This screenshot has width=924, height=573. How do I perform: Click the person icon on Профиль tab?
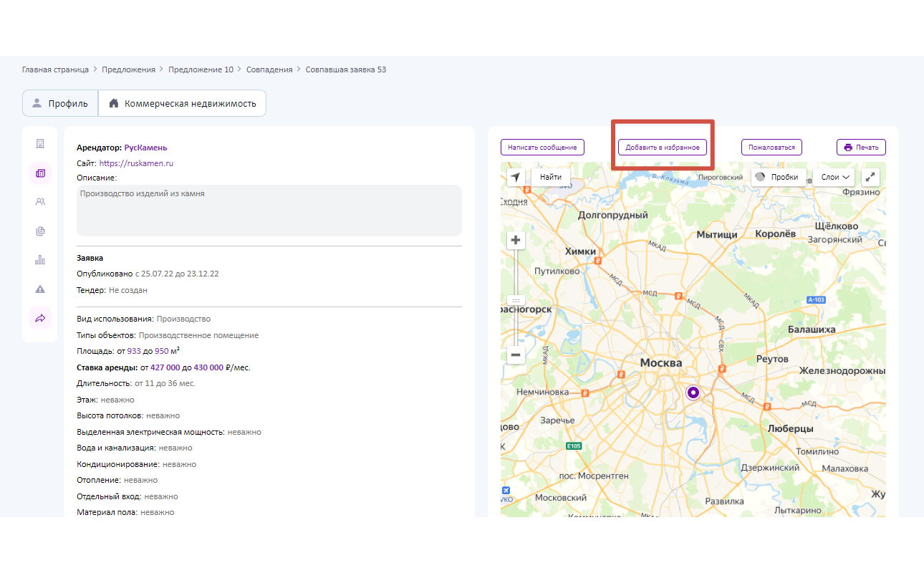coord(37,103)
